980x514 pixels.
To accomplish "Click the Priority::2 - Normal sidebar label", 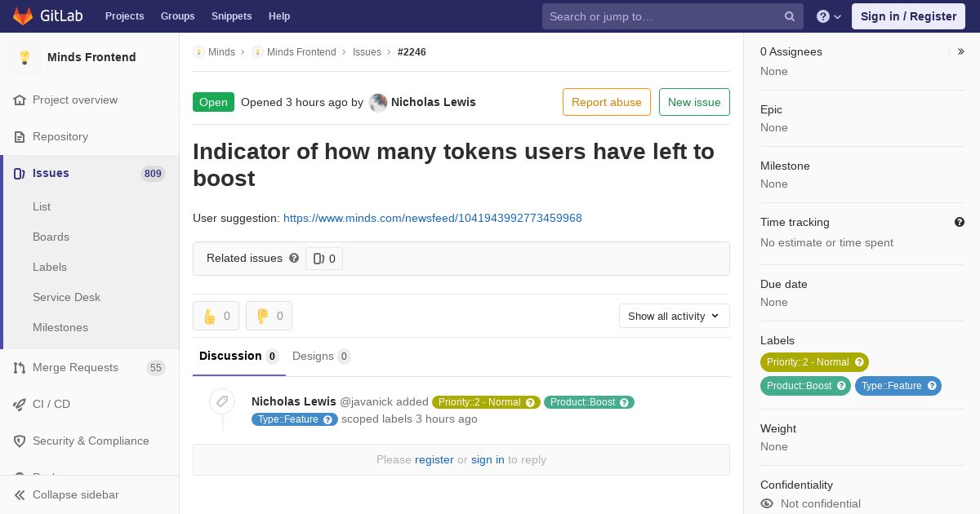I will 807,362.
